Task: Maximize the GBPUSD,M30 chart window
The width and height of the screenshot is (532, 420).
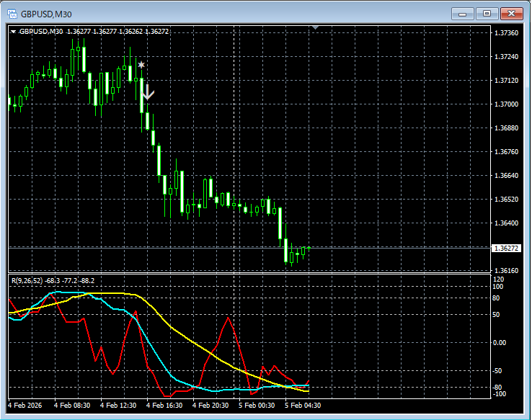Action: click(x=487, y=13)
